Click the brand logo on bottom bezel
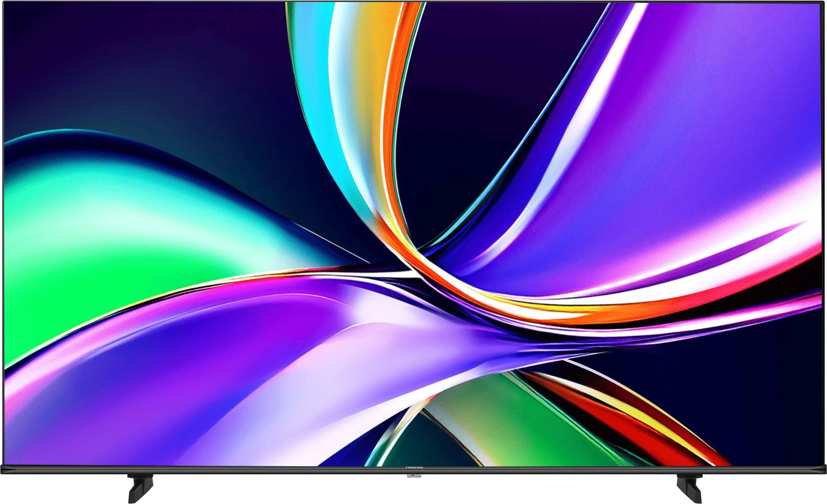Viewport: 827px width, 504px height. pyautogui.click(x=414, y=468)
